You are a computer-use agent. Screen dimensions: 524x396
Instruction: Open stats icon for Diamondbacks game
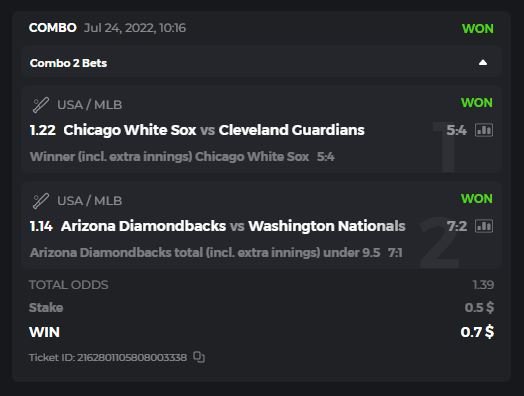pyautogui.click(x=484, y=226)
